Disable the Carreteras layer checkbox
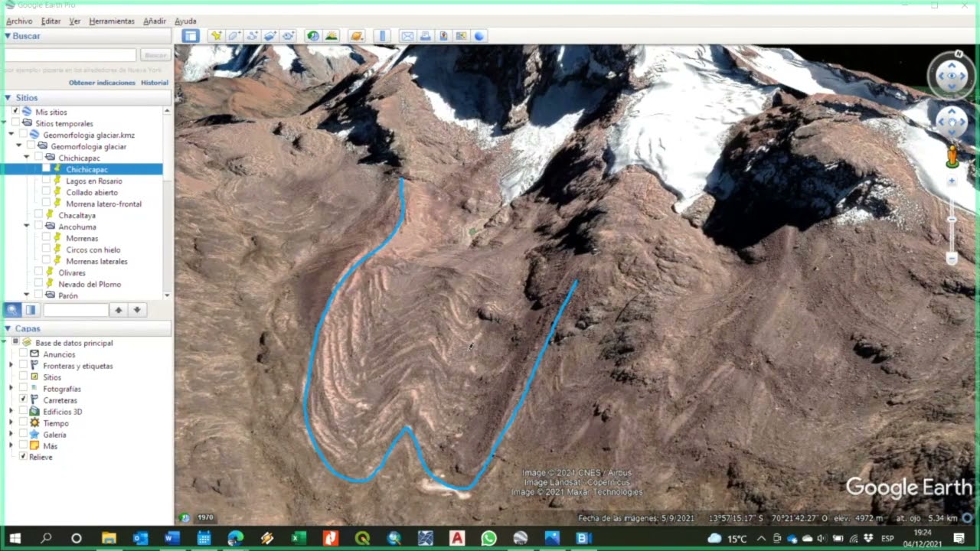Image resolution: width=980 pixels, height=551 pixels. click(x=23, y=400)
